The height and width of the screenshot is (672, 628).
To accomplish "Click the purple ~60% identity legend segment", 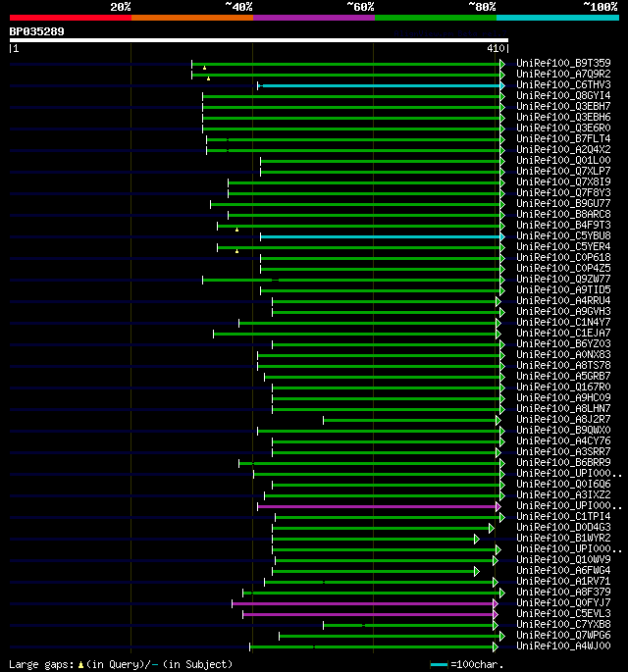I will coord(314,18).
